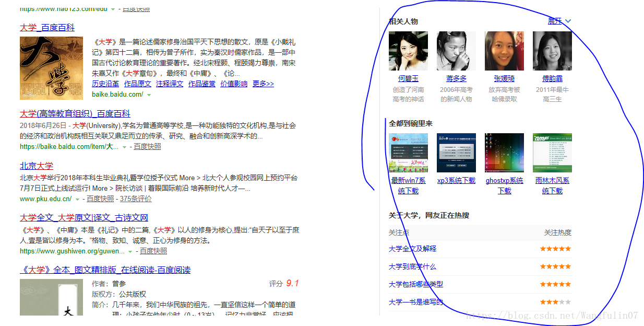Click the 2011年最牛高三生 caption
The width and height of the screenshot is (644, 326).
click(x=552, y=94)
